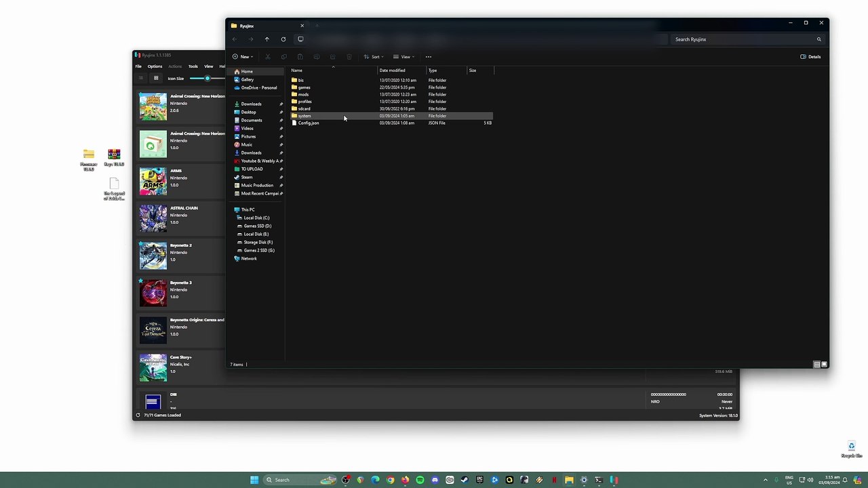Unpin Steam from Quick access
This screenshot has height=488, width=868.
(281, 177)
